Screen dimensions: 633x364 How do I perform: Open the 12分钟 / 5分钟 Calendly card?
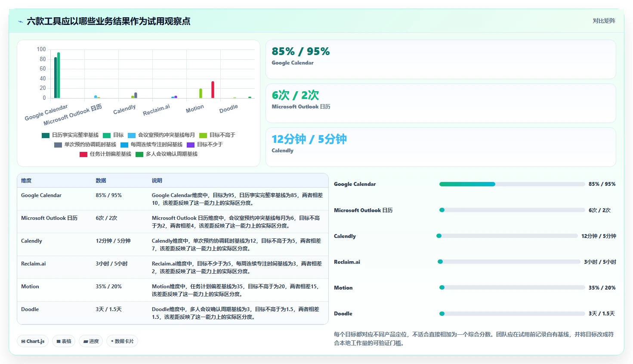(x=441, y=147)
